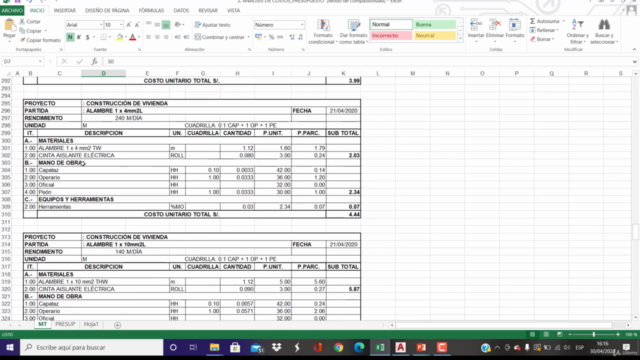
Task: Decrease decimals icon
Action: pyautogui.click(x=300, y=37)
